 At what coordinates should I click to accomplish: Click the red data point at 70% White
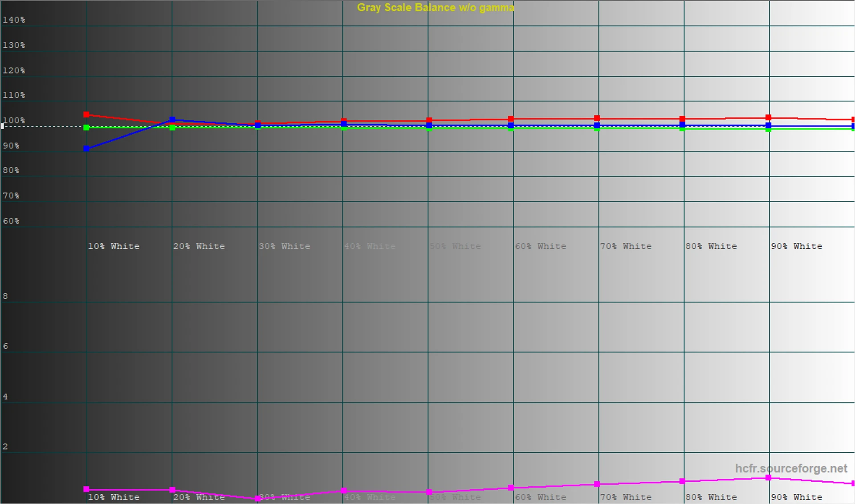pos(597,118)
